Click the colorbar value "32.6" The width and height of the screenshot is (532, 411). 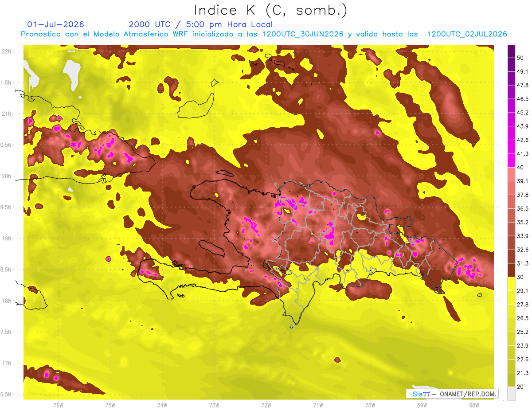tap(523, 250)
